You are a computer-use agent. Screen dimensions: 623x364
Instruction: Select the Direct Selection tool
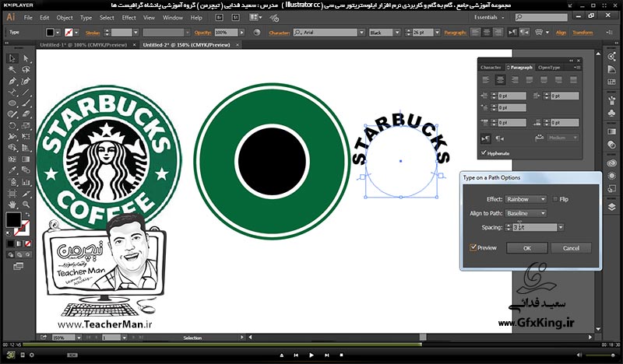[x=26, y=58]
